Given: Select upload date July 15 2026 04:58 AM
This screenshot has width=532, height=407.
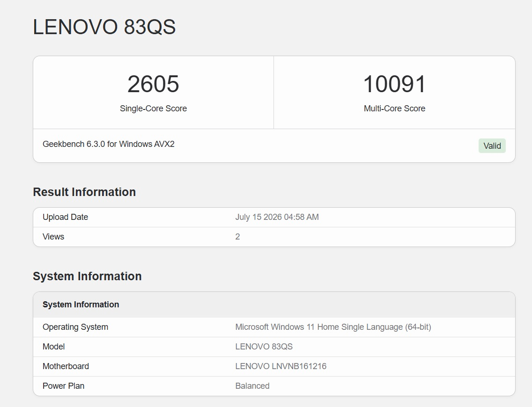Looking at the screenshot, I should click(x=277, y=217).
